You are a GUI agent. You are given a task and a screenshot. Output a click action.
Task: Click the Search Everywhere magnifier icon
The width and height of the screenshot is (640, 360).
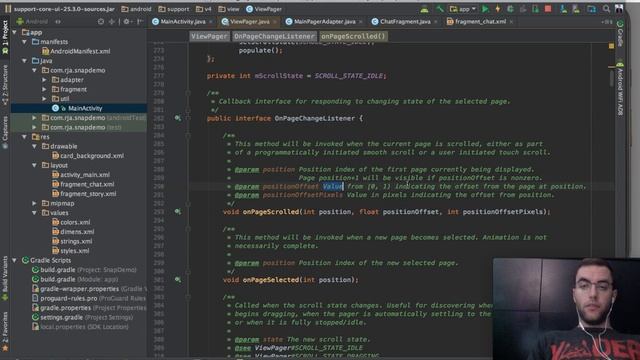click(x=606, y=9)
